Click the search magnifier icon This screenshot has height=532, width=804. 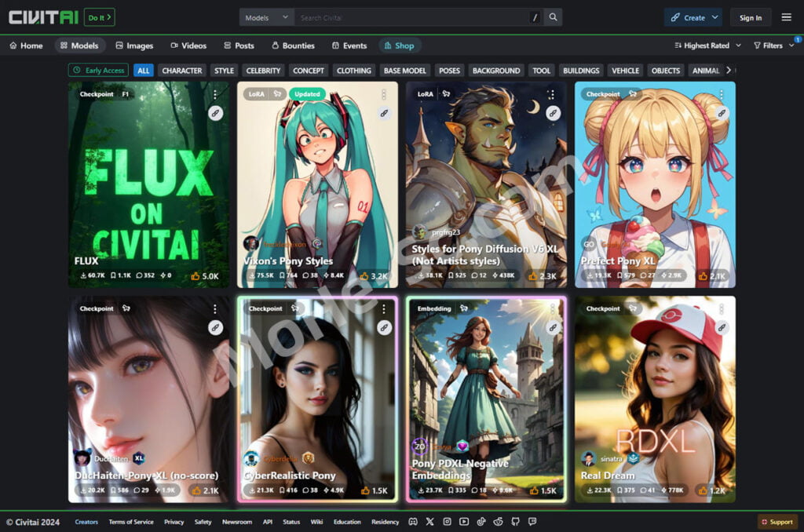[554, 17]
